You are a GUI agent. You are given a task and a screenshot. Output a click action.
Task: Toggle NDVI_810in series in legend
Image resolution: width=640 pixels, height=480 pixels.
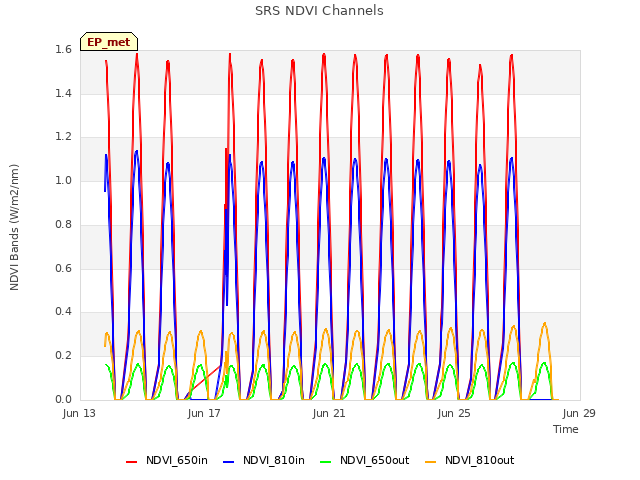(x=264, y=460)
